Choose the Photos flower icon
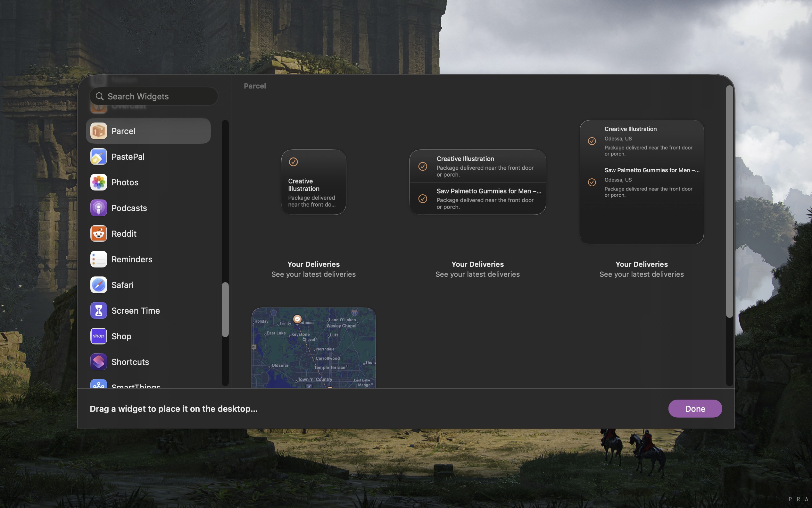Viewport: 812px width, 508px height. pos(98,182)
